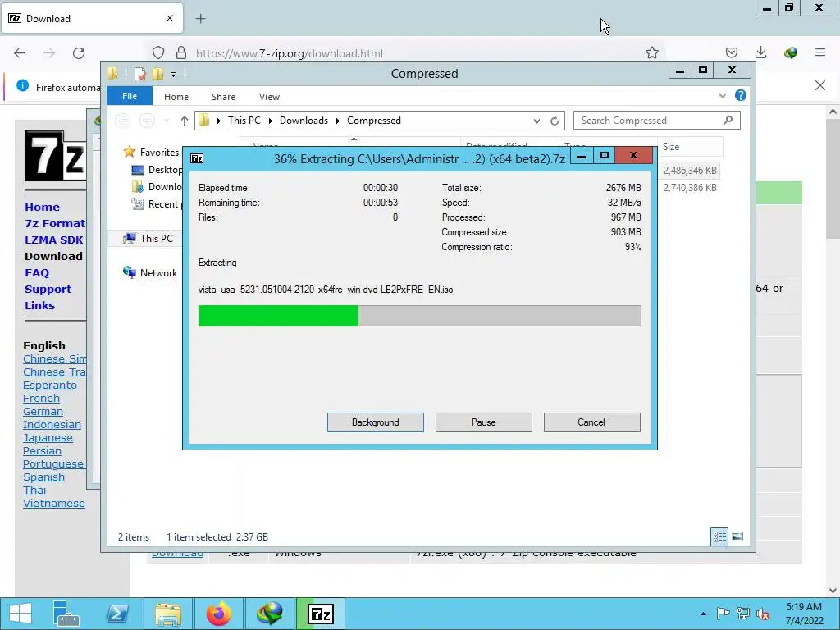Click Properties icon in quick access toolbar
Screen dimensions: 840x630
point(140,74)
